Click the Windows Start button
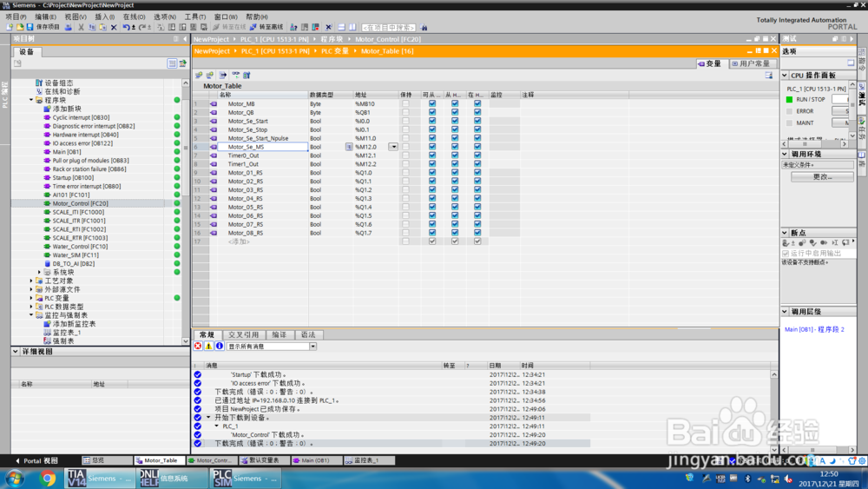Screen dimensions: 868x489 [x=15, y=478]
